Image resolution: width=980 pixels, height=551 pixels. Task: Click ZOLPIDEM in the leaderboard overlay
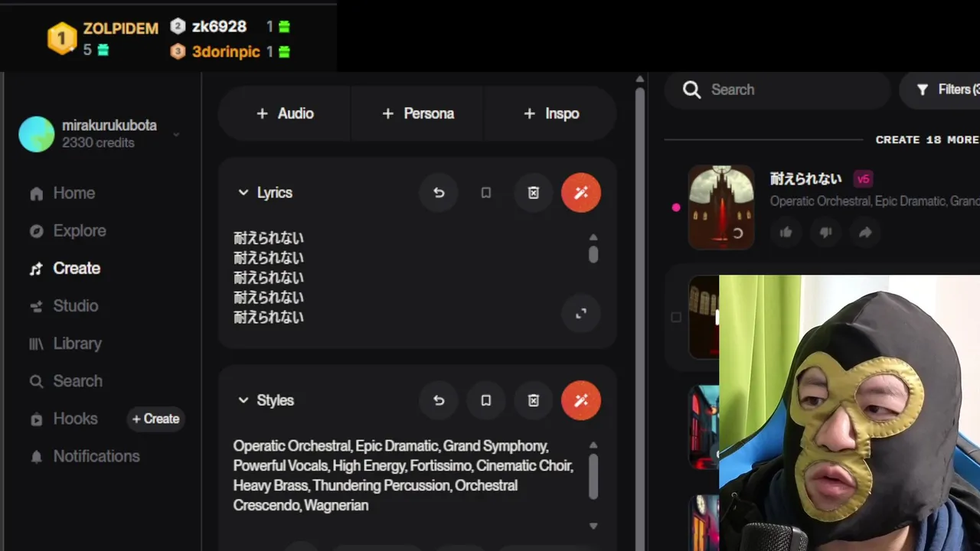pos(120,28)
